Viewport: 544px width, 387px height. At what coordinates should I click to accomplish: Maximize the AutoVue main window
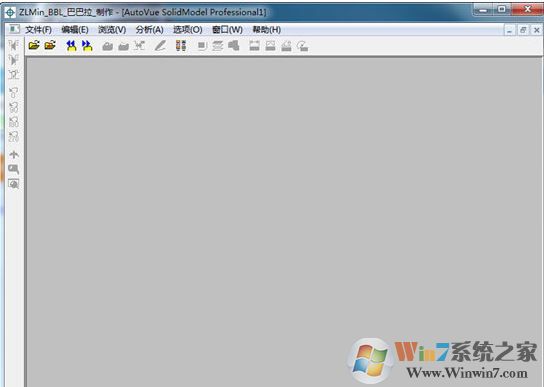501,10
